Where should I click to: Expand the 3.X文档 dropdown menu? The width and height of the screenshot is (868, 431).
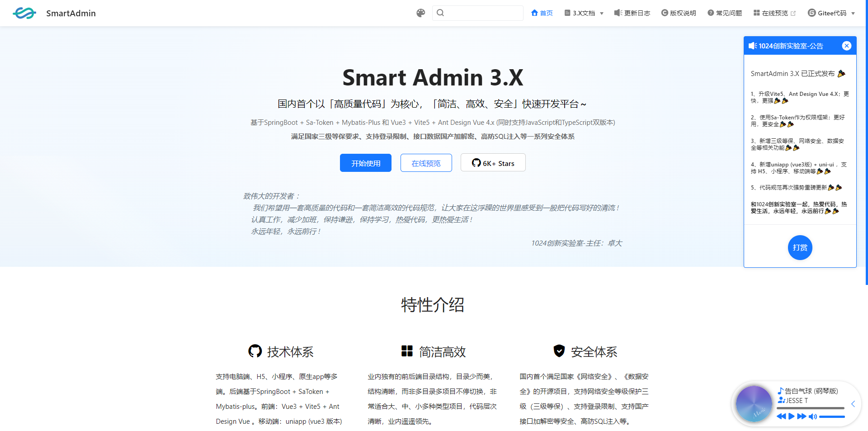click(x=584, y=13)
